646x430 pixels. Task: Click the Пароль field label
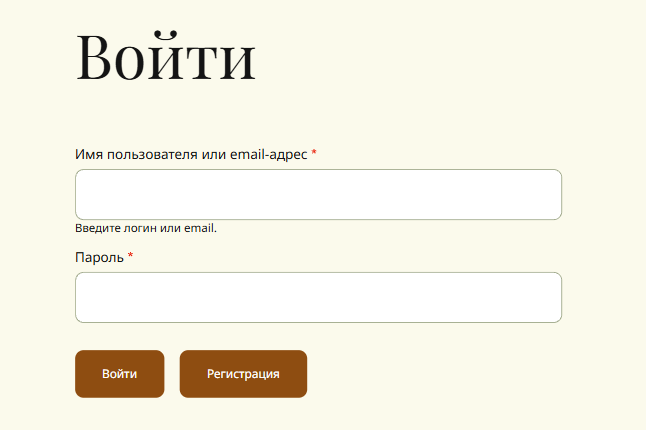pos(99,257)
